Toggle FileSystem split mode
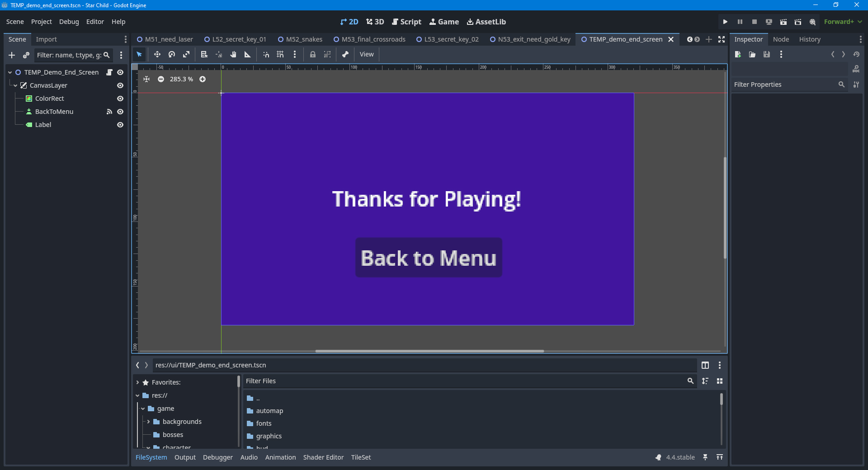Viewport: 868px width, 470px height. point(705,365)
